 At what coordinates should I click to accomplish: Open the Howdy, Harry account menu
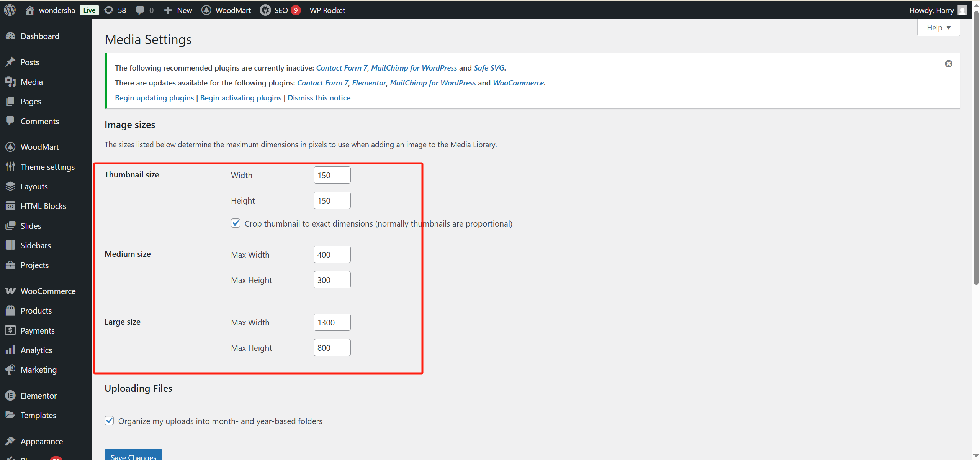click(x=932, y=10)
